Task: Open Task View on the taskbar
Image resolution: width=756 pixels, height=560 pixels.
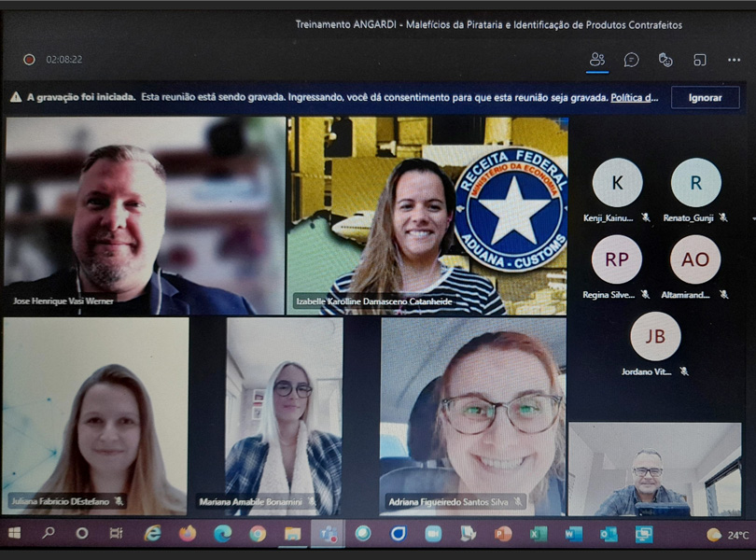Action: (x=116, y=534)
